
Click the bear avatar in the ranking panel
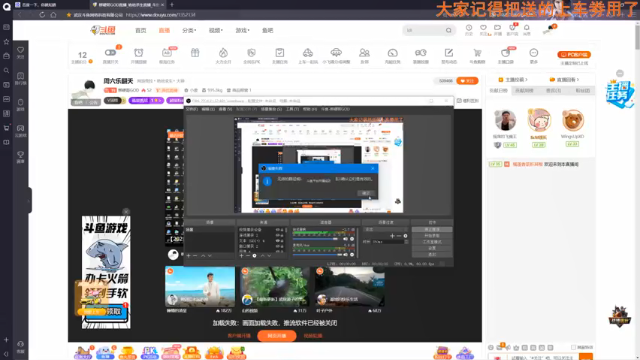(572, 120)
